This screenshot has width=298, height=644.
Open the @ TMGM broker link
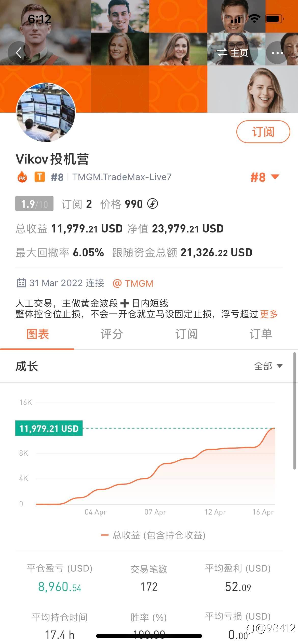pyautogui.click(x=133, y=283)
